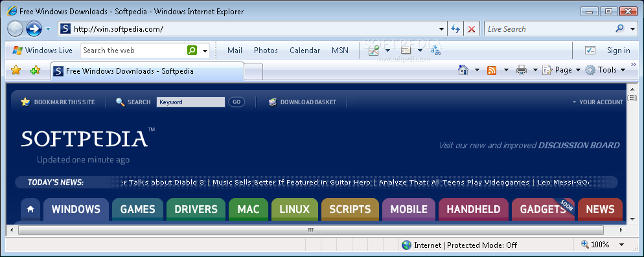Click the GO search button
Image resolution: width=644 pixels, height=257 pixels.
tap(236, 102)
